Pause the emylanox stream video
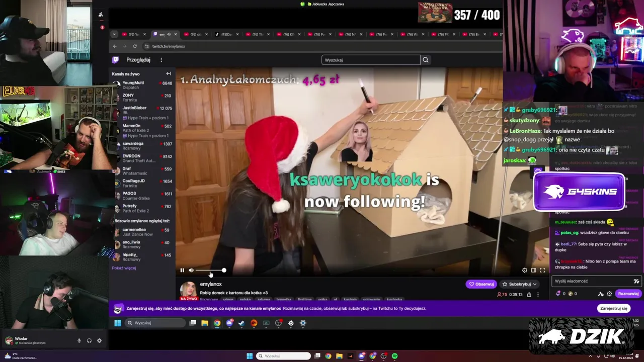Screen dimensions: 644x362 182,270
